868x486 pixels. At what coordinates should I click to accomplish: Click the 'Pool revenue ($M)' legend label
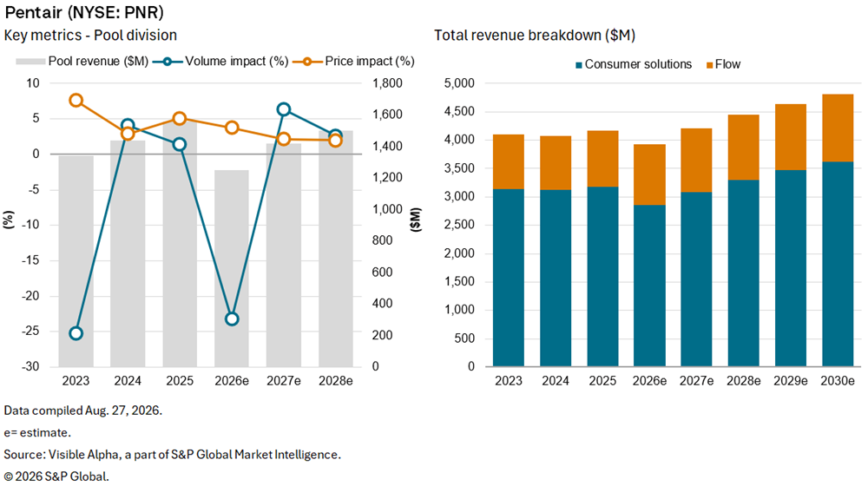pyautogui.click(x=99, y=62)
